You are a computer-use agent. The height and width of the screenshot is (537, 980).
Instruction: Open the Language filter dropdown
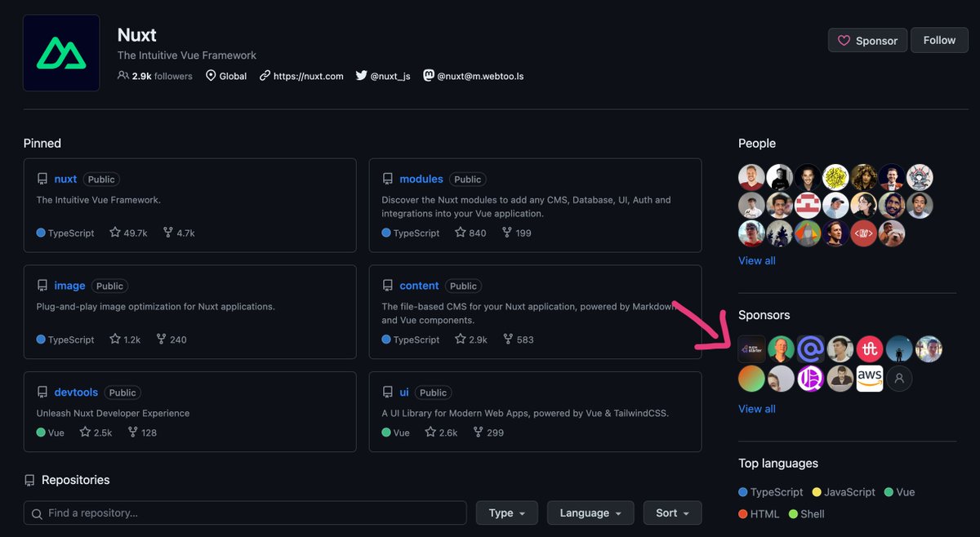click(x=590, y=513)
